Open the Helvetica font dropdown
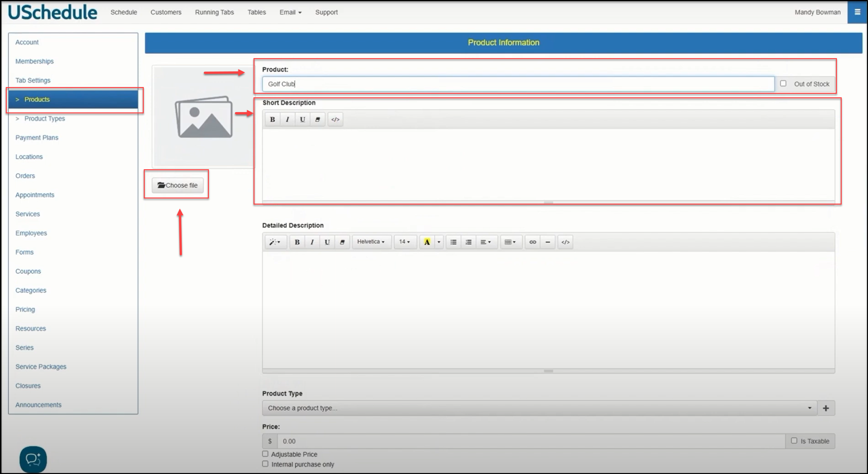The image size is (868, 474). [371, 242]
